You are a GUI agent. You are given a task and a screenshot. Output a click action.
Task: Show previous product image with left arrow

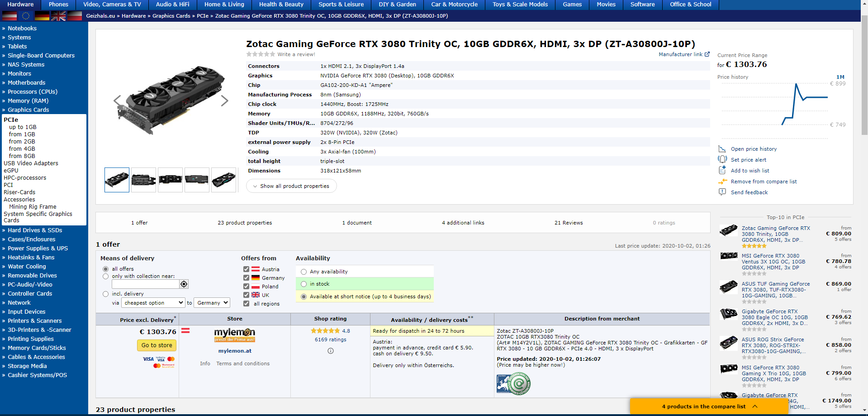117,100
